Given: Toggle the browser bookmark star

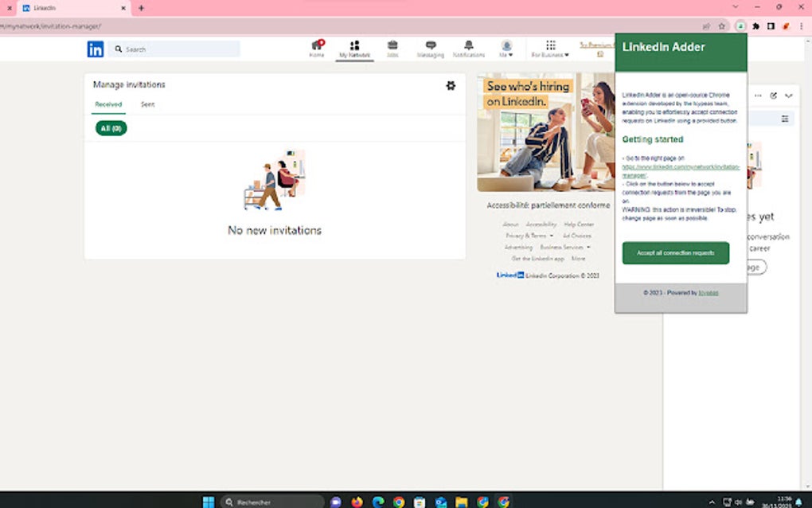Looking at the screenshot, I should click(720, 25).
